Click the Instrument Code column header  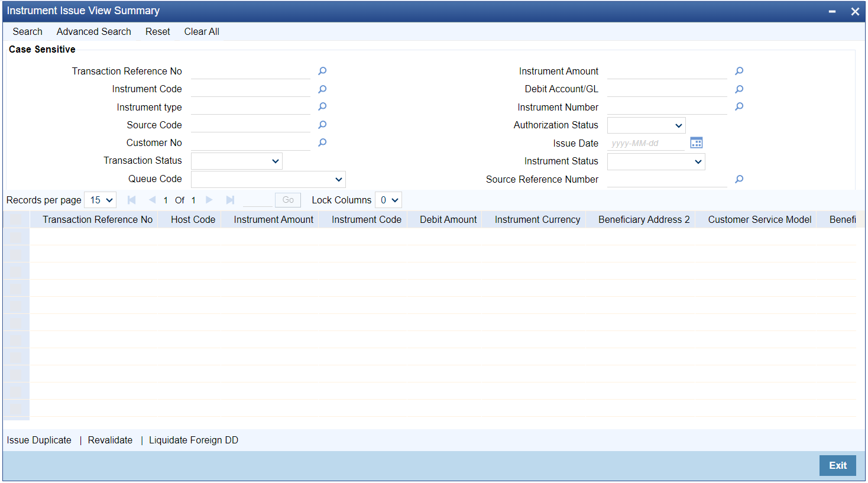point(367,219)
